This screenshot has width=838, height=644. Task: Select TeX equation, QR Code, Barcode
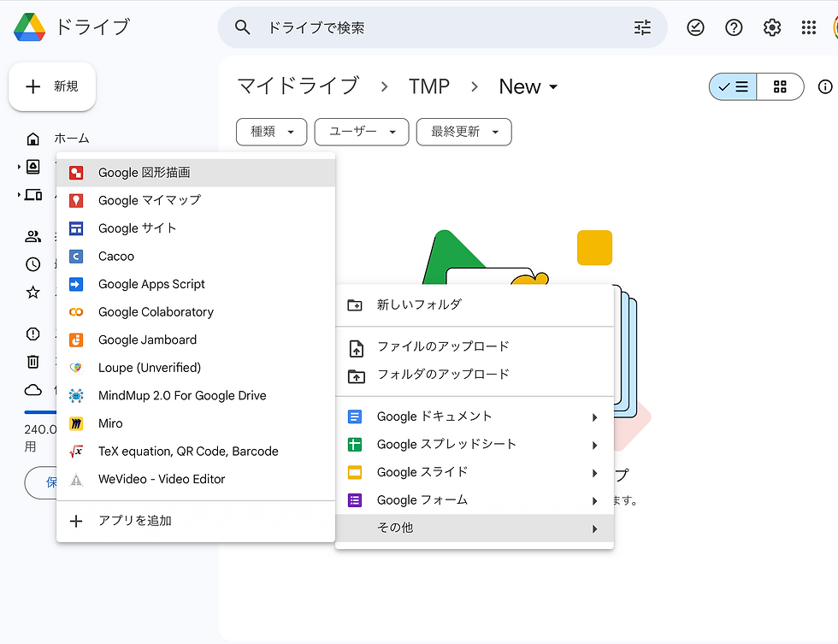click(196, 451)
